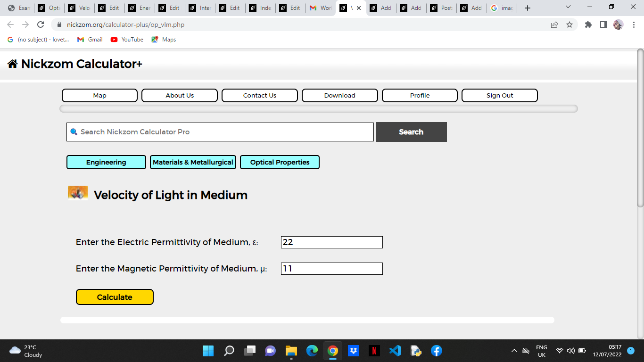
Task: Open a new tab with the plus button
Action: point(528,8)
